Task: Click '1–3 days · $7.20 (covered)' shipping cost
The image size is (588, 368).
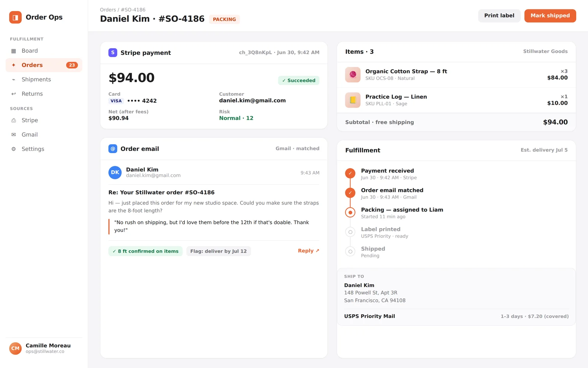Action: [x=534, y=316]
